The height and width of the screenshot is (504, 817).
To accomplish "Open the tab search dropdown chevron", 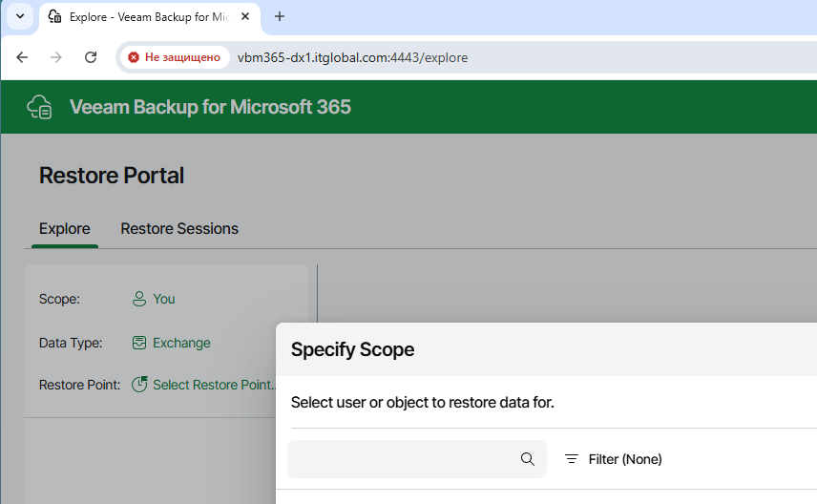I will [20, 16].
